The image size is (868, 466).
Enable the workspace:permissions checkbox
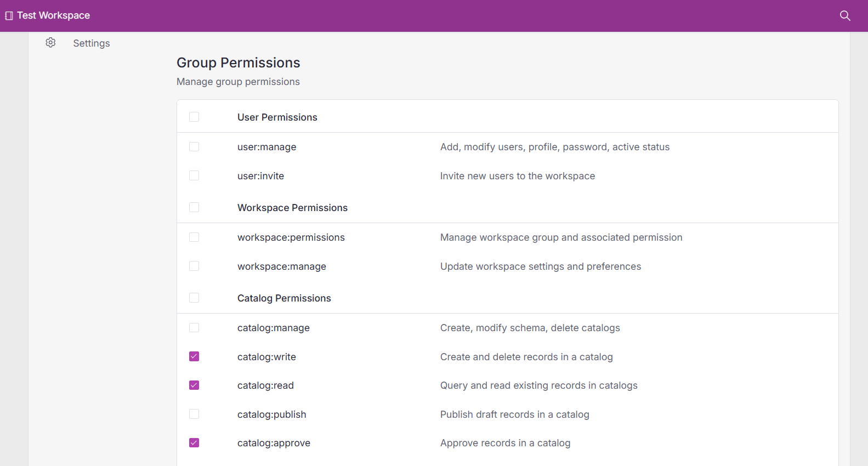point(194,237)
